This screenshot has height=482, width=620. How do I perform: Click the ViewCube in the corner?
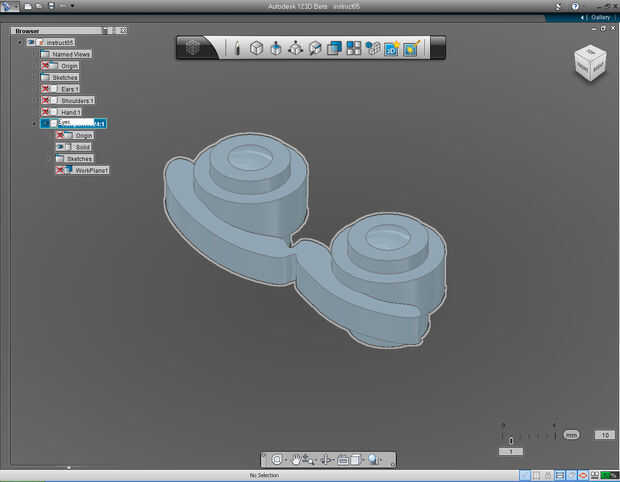coord(590,63)
